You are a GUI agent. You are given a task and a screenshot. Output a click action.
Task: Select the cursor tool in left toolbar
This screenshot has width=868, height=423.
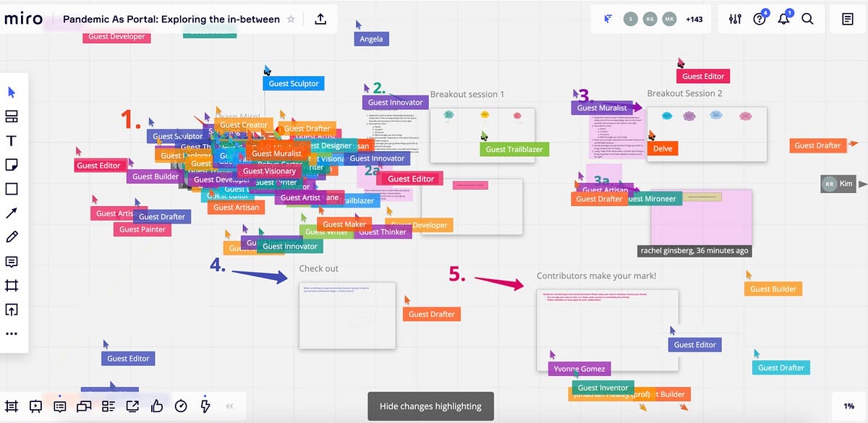(12, 92)
